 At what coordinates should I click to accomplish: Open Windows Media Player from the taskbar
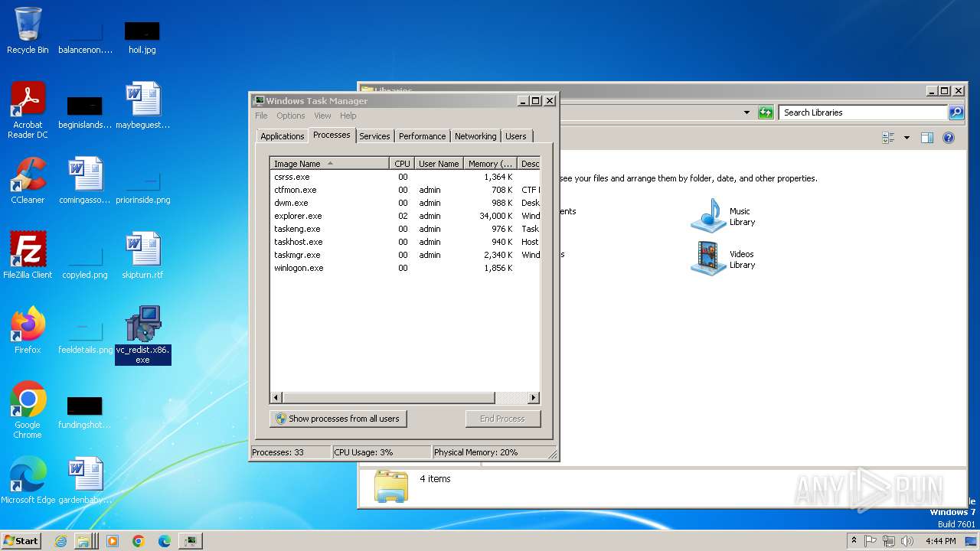113,541
